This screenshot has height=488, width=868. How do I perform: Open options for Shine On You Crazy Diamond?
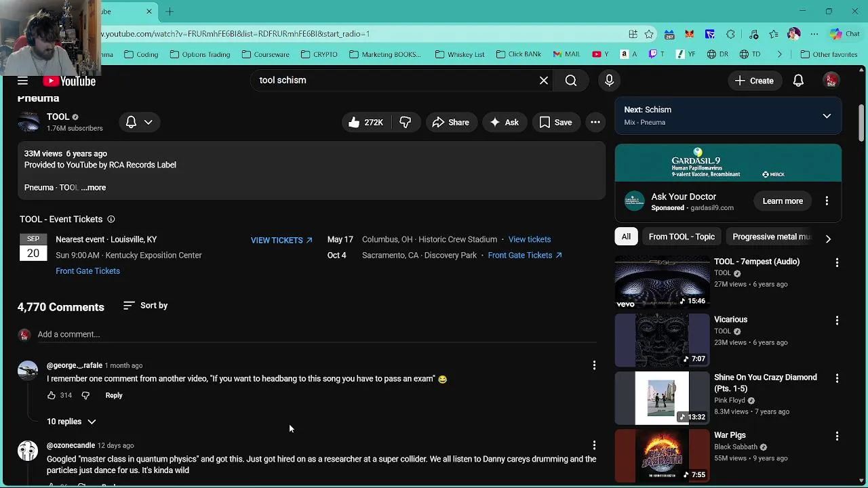pos(837,378)
